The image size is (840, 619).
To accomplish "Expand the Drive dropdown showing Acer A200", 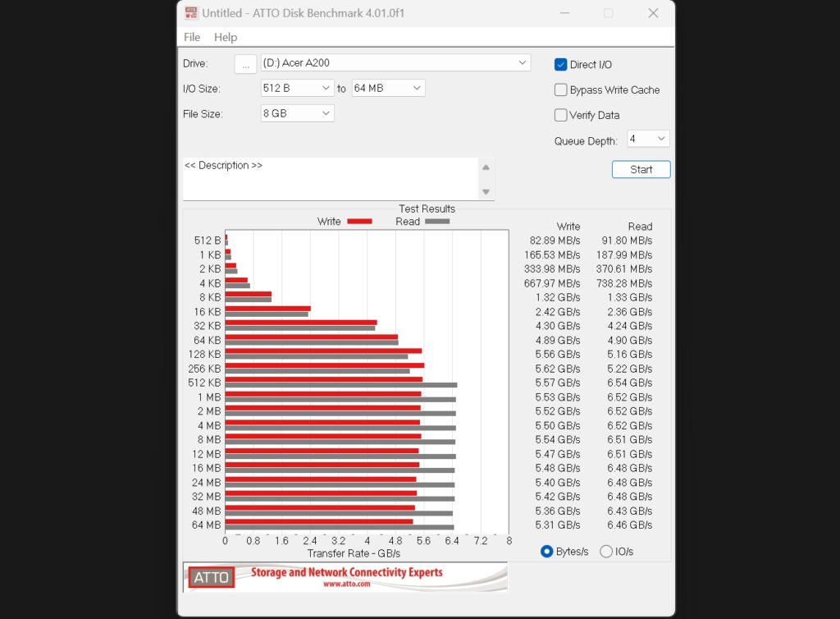I will point(395,62).
